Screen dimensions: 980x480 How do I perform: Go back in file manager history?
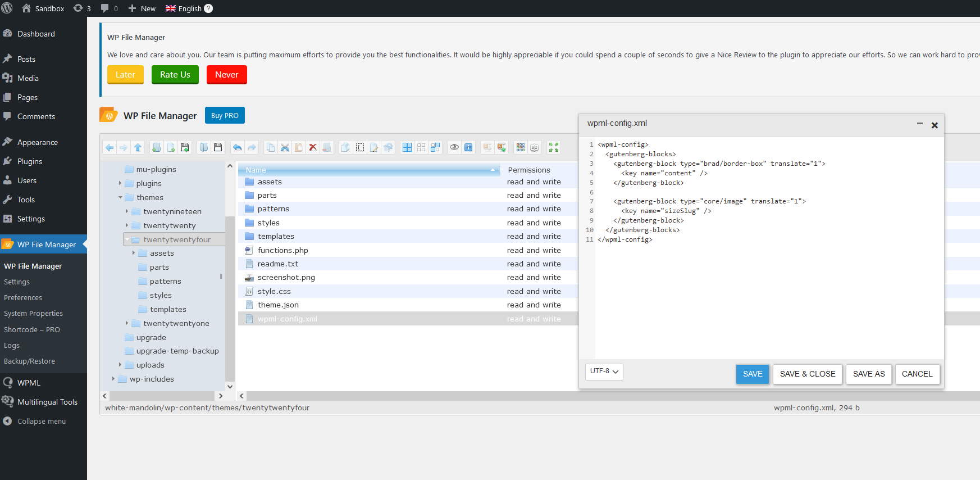110,147
